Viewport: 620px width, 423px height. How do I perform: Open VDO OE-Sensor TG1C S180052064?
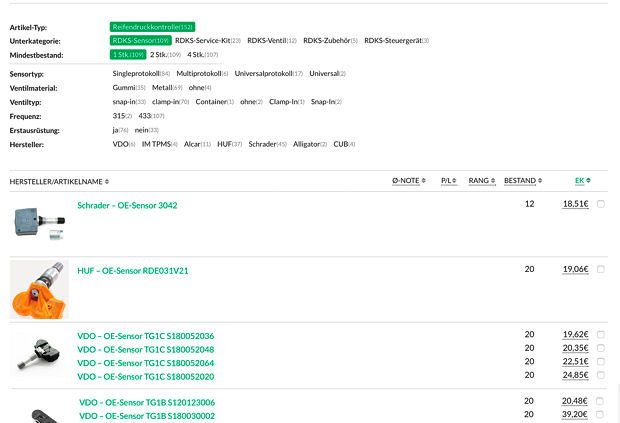(146, 363)
